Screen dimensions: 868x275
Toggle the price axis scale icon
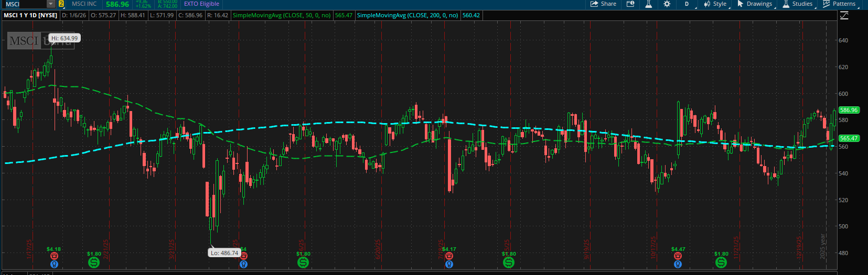pyautogui.click(x=844, y=16)
